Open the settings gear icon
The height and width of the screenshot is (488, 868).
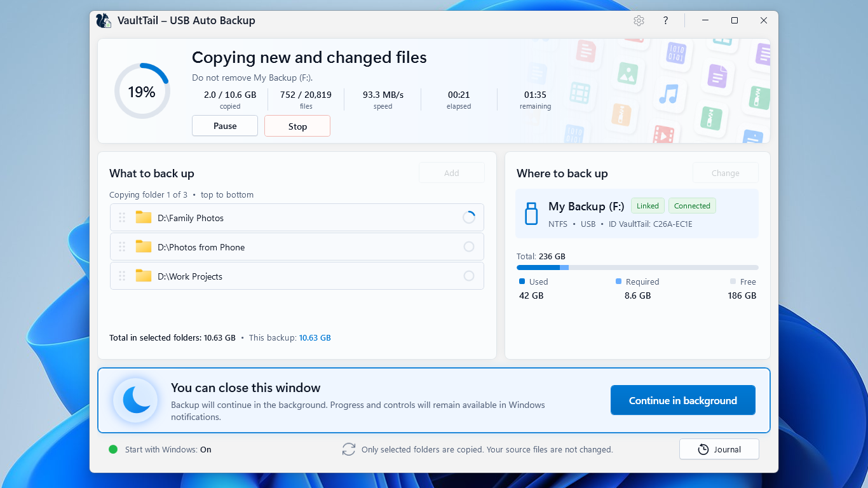click(x=639, y=20)
